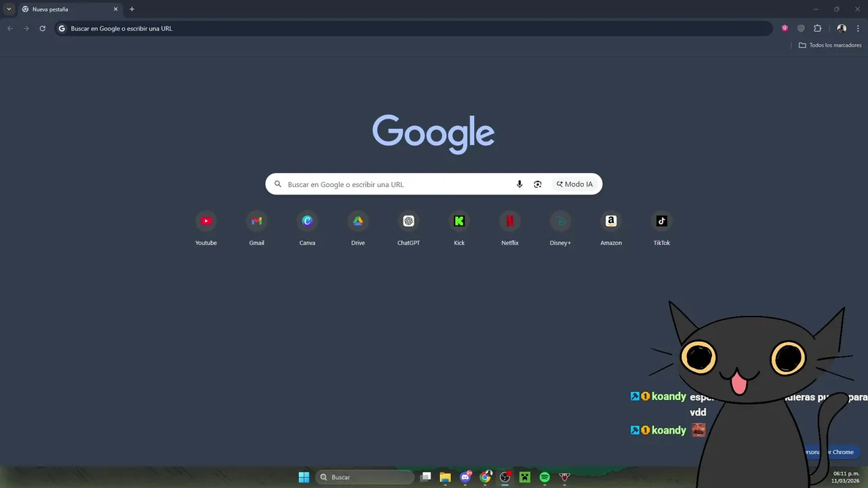Open Spotify from the taskbar
Screen dimensions: 868x488
point(545,477)
